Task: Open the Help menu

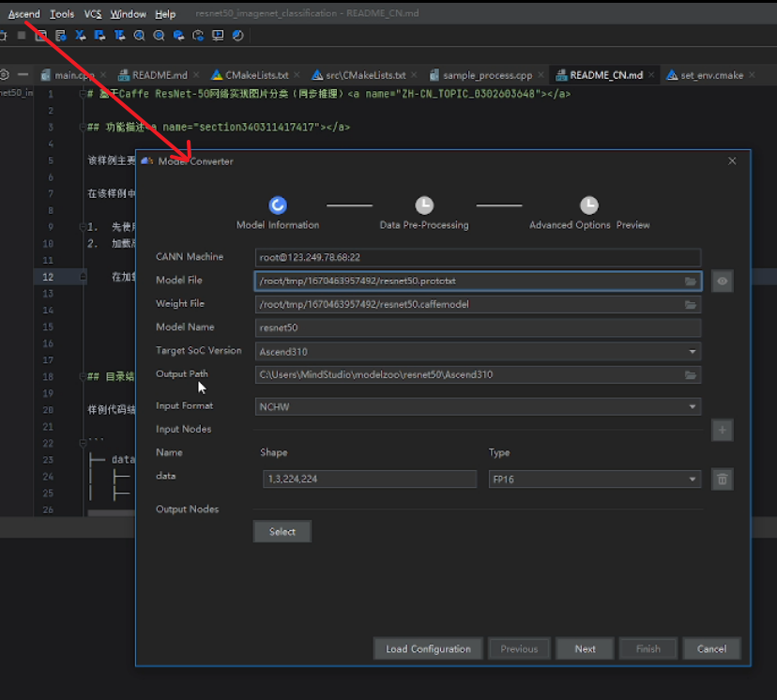Action: (165, 14)
